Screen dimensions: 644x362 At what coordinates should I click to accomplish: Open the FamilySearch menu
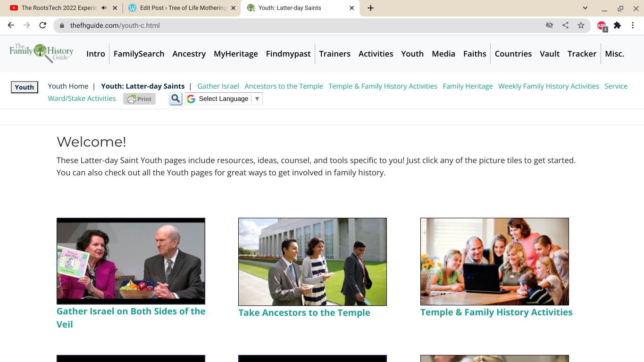pos(139,54)
